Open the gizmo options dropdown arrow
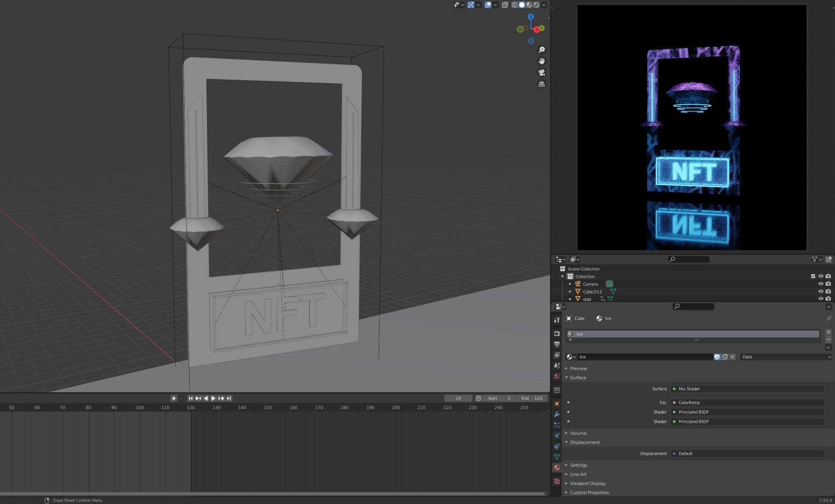 [478, 5]
